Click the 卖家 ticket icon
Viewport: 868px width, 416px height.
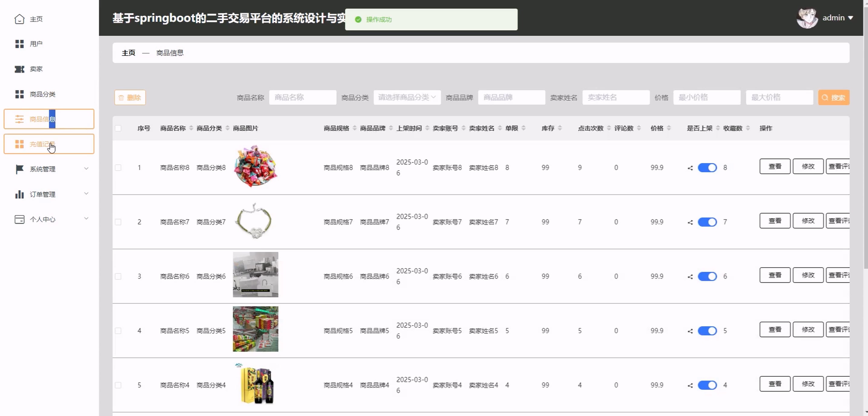tap(19, 69)
